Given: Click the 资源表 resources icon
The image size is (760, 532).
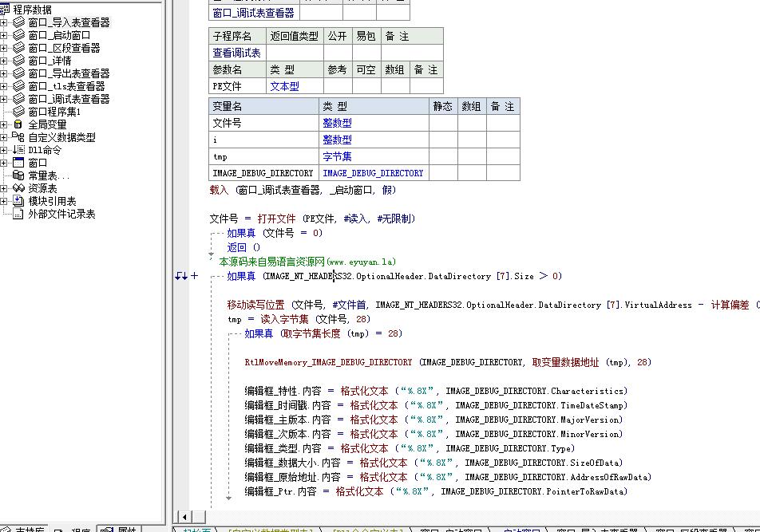Looking at the screenshot, I should pos(18,187).
